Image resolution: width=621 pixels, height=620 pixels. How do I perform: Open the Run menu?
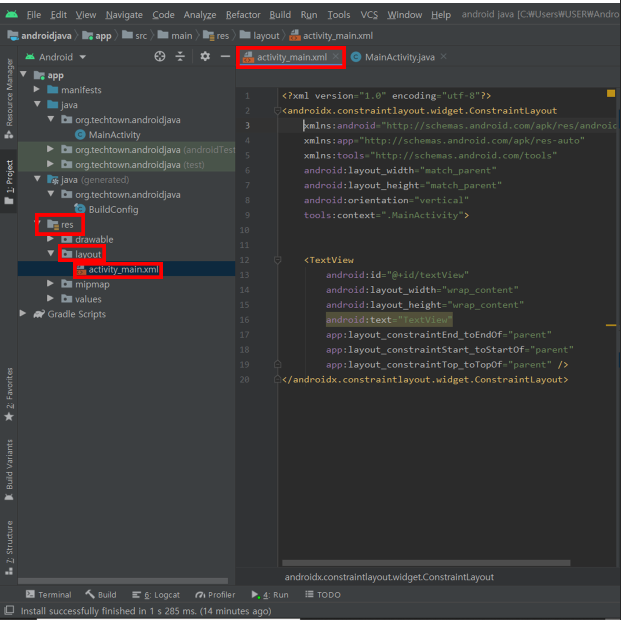point(309,15)
